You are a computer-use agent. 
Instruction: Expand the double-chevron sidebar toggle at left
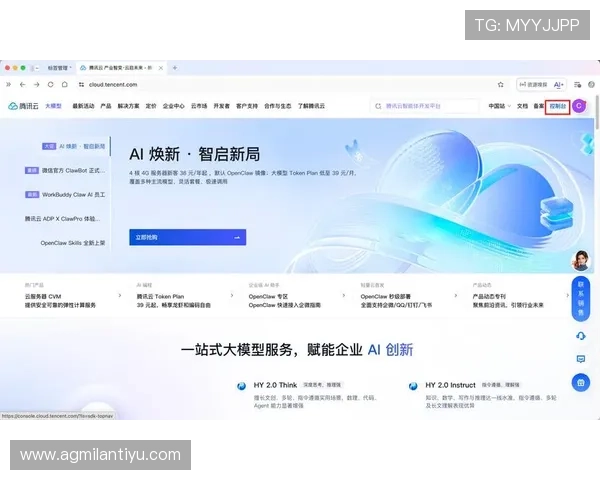pos(8,85)
